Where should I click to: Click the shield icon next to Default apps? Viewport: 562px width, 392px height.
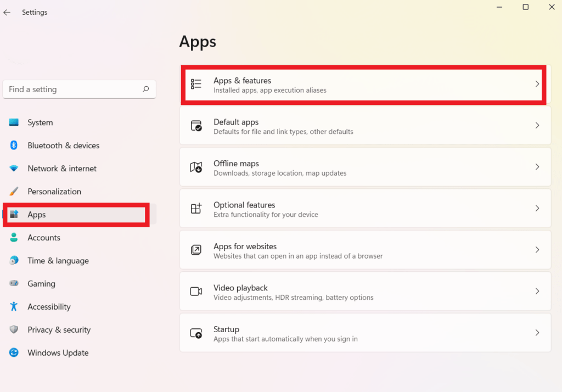click(196, 125)
